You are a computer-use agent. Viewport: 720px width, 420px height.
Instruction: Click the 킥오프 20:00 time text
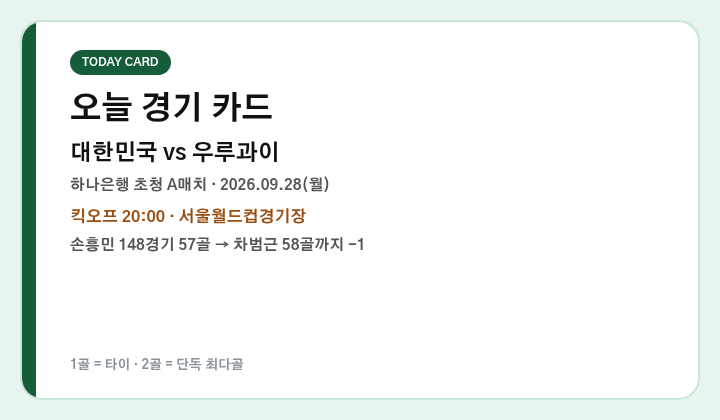coord(118,216)
